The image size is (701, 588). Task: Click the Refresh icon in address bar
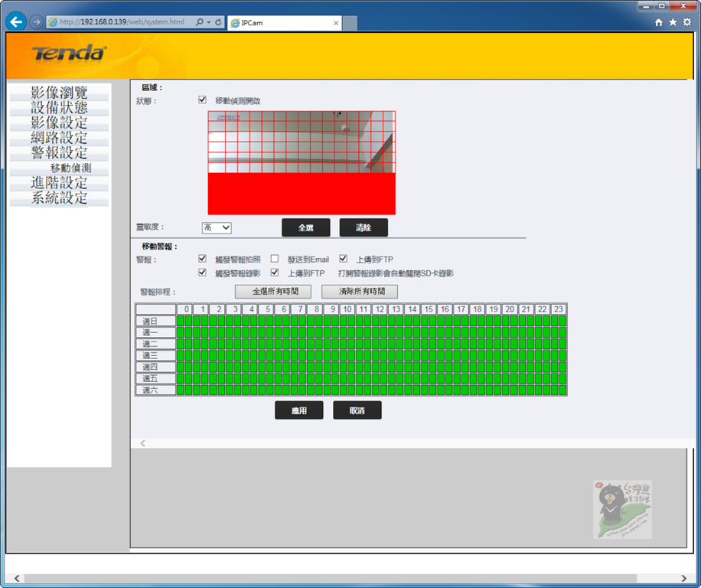coord(218,22)
